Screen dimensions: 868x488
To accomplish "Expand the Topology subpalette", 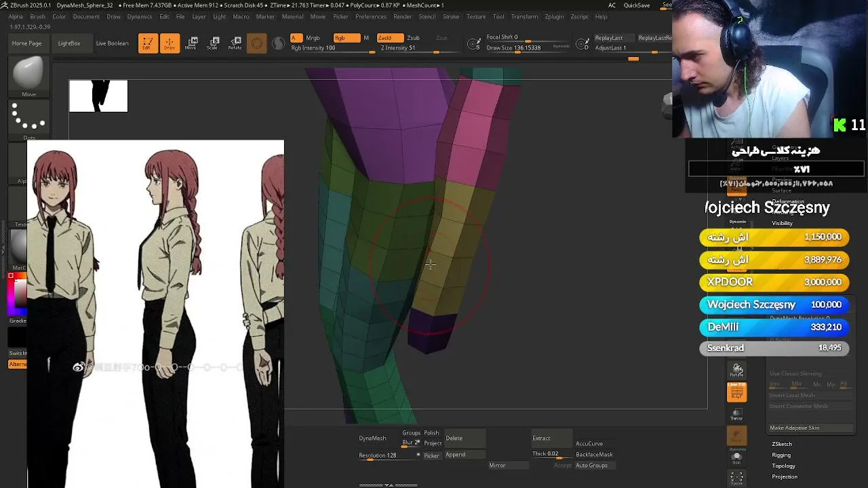I will tap(783, 466).
